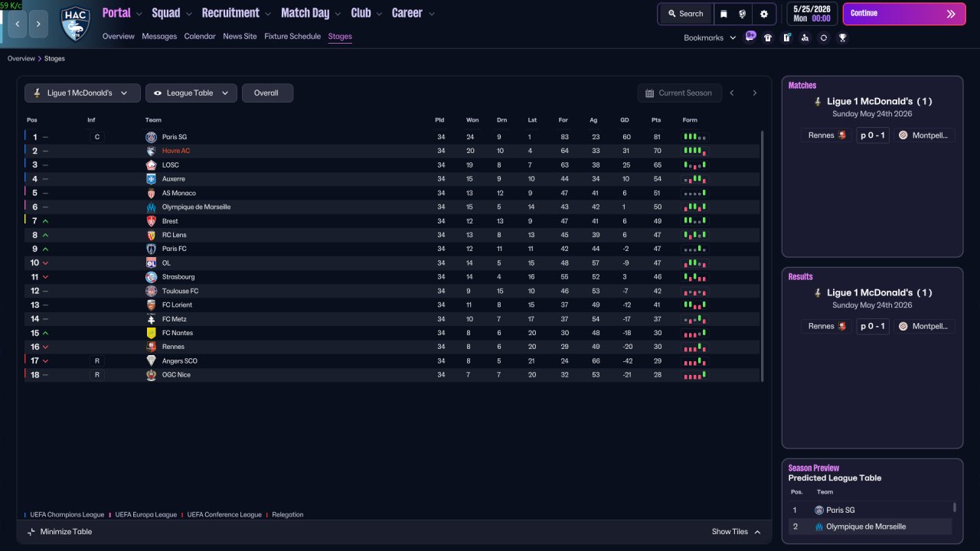
Task: Sort table by GD column
Action: click(x=625, y=120)
